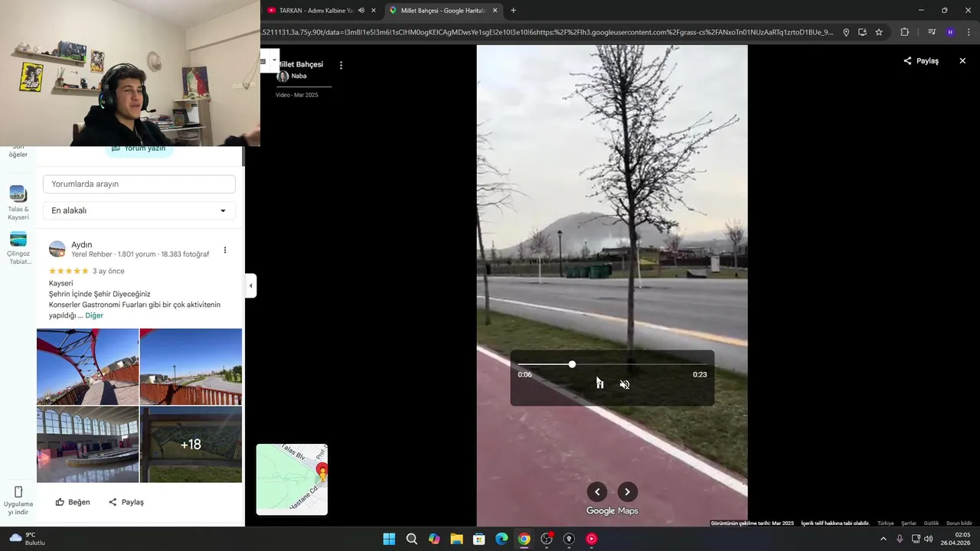The height and width of the screenshot is (551, 980).
Task: Open the media controls icon in Chrome toolbar
Action: (932, 32)
